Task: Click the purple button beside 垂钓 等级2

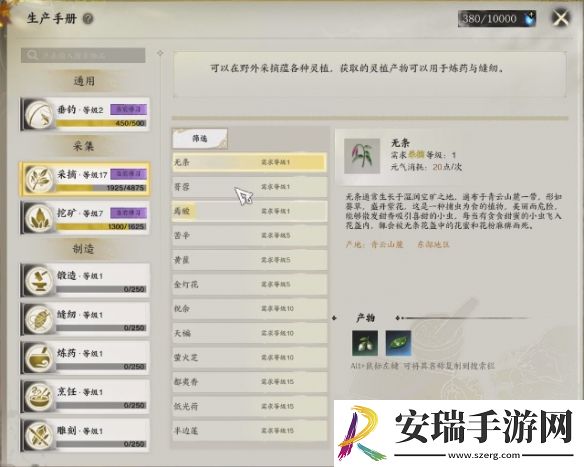Action: [128, 109]
